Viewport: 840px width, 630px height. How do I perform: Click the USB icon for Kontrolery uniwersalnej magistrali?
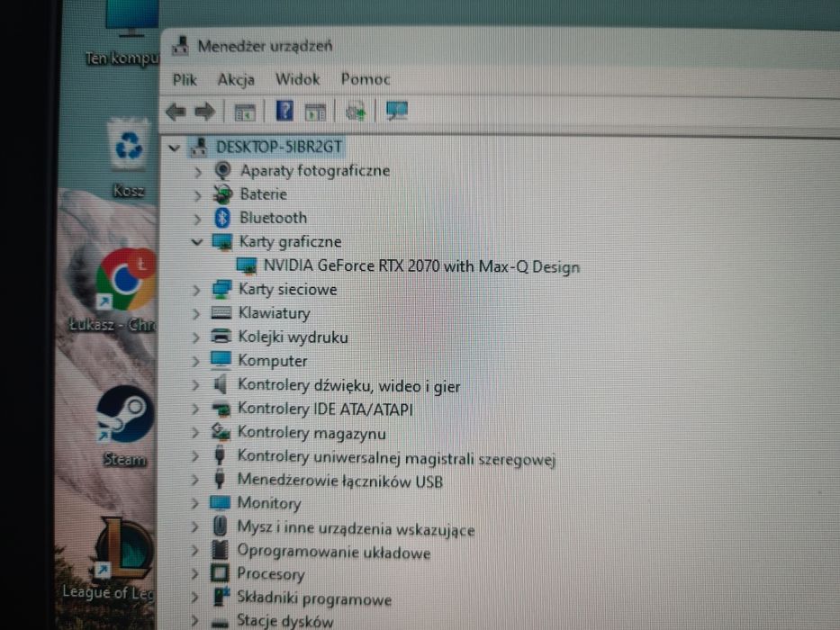pos(219,455)
